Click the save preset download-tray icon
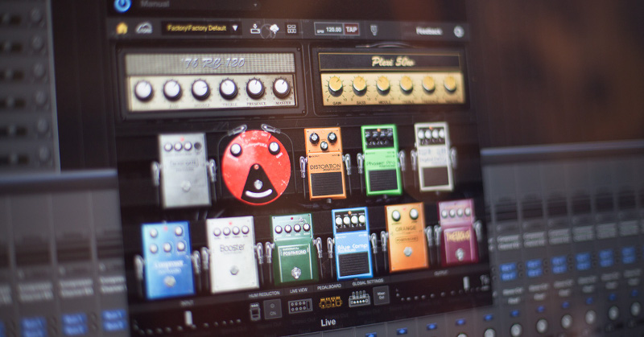The height and width of the screenshot is (337, 644). coord(255,29)
